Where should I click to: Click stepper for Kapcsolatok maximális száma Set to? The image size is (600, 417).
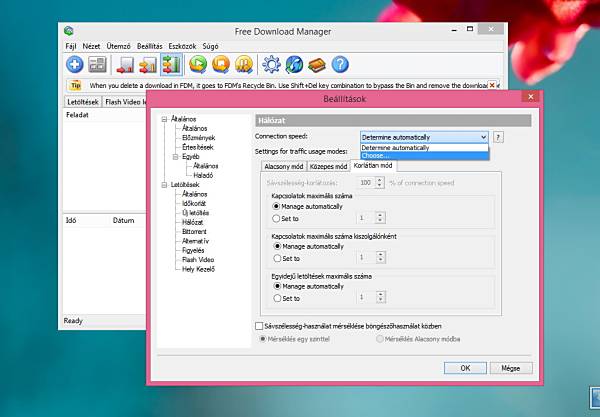coord(380,218)
